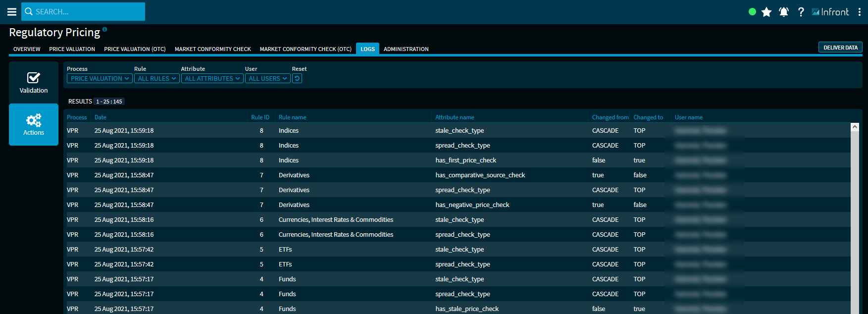
Task: Click stale_check_type in the first Funds row
Action: point(460,279)
